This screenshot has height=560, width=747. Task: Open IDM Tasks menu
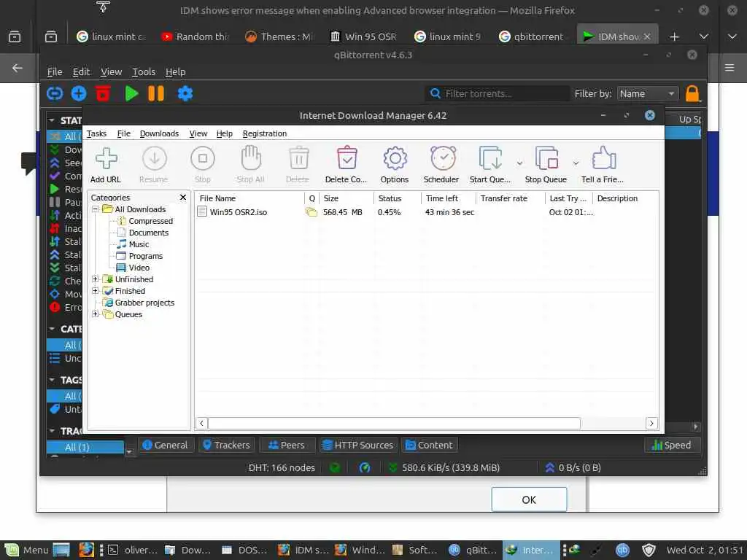click(97, 134)
